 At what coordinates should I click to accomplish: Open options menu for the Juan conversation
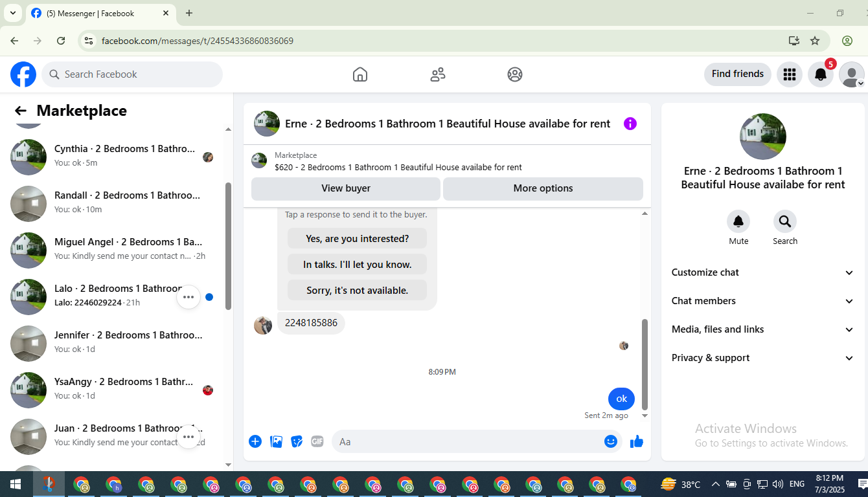188,437
